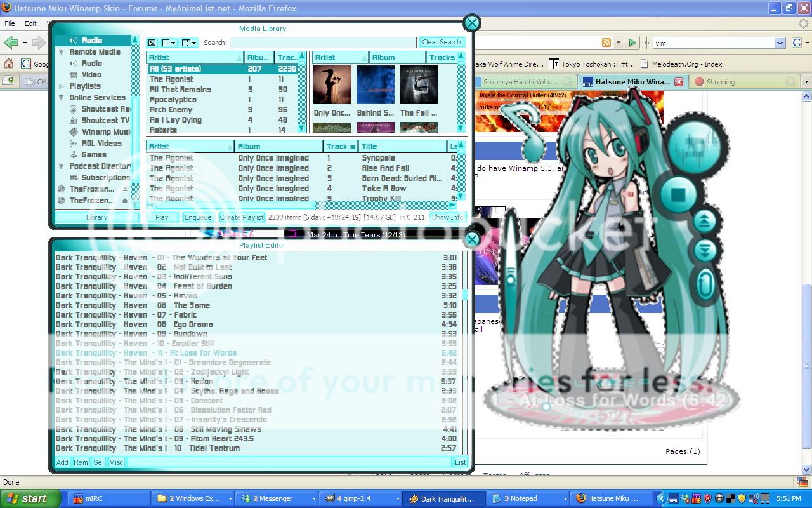The height and width of the screenshot is (508, 812).
Task: Click the Windows Security shield icon in the tray
Action: click(x=742, y=498)
